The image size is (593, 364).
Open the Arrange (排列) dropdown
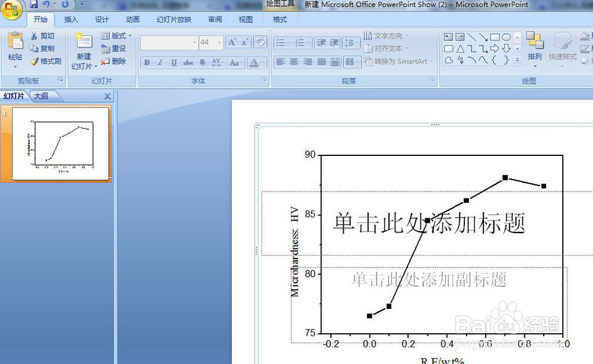[x=535, y=50]
